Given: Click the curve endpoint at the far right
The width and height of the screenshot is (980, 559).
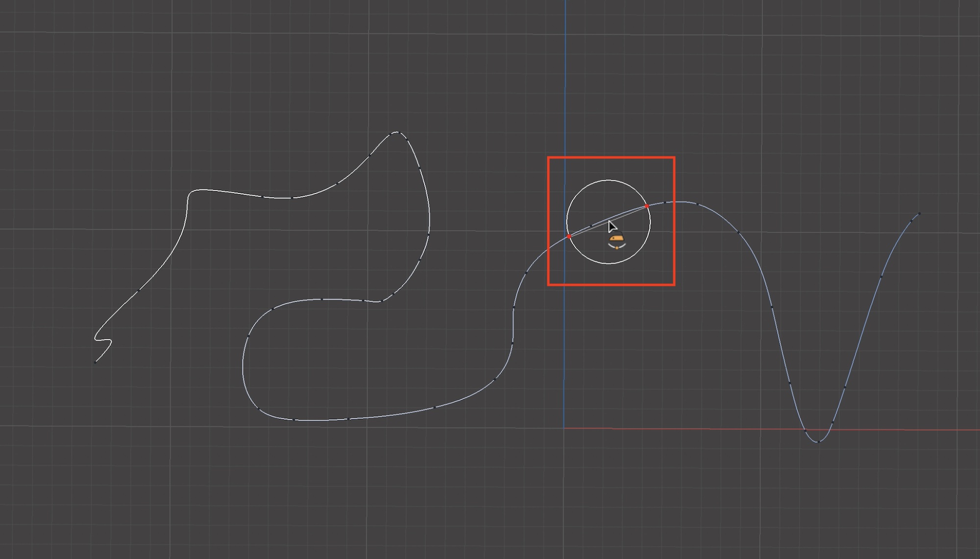Looking at the screenshot, I should point(919,214).
